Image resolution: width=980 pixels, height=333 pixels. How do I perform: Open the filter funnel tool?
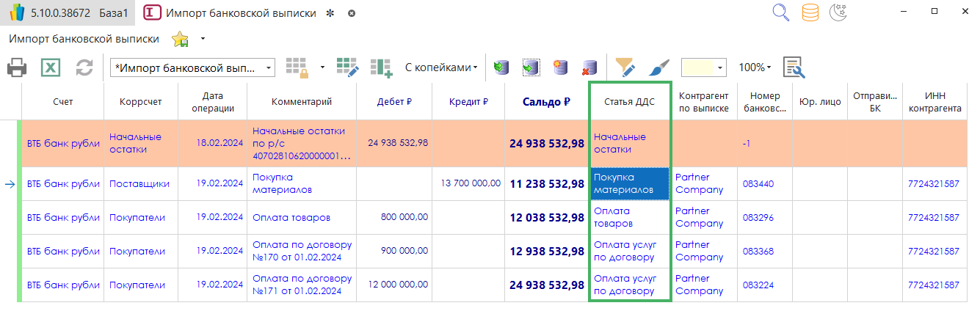[x=625, y=67]
